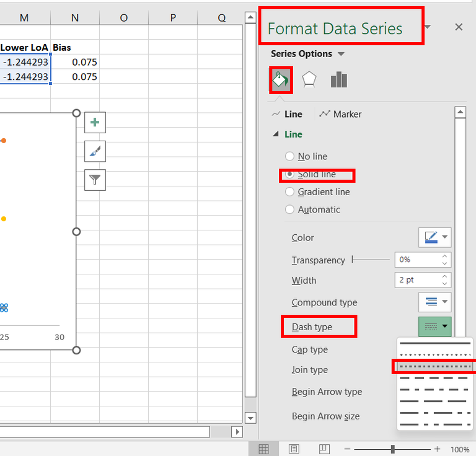Image resolution: width=476 pixels, height=456 pixels.
Task: Click worksheet scrollbar up arrow
Action: point(250,17)
